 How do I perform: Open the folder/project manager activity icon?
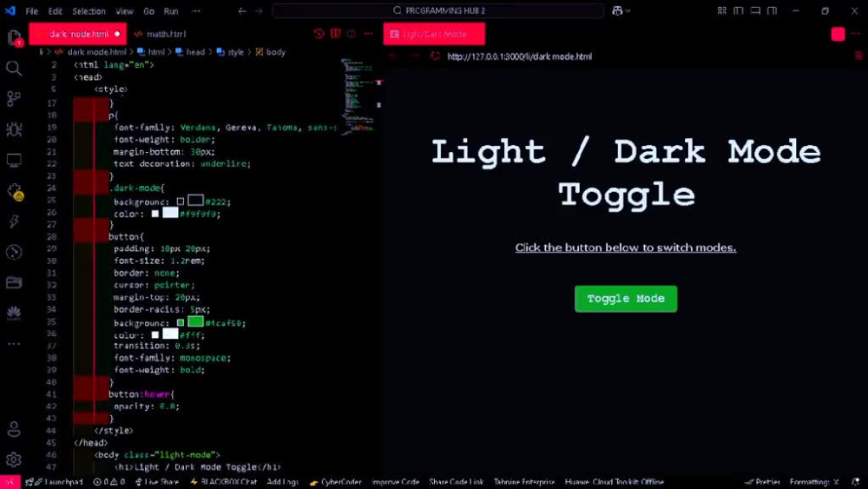[14, 282]
